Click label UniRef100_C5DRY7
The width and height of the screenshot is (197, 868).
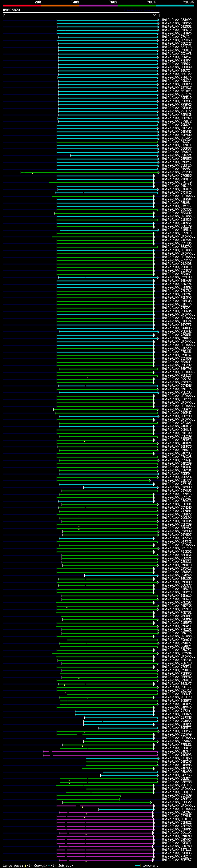pos(177,162)
